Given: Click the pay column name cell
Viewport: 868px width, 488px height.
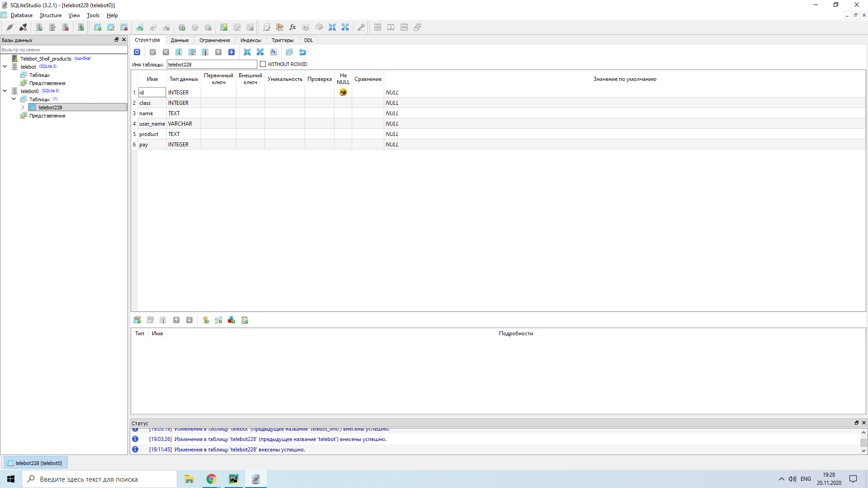Looking at the screenshot, I should pyautogui.click(x=152, y=145).
